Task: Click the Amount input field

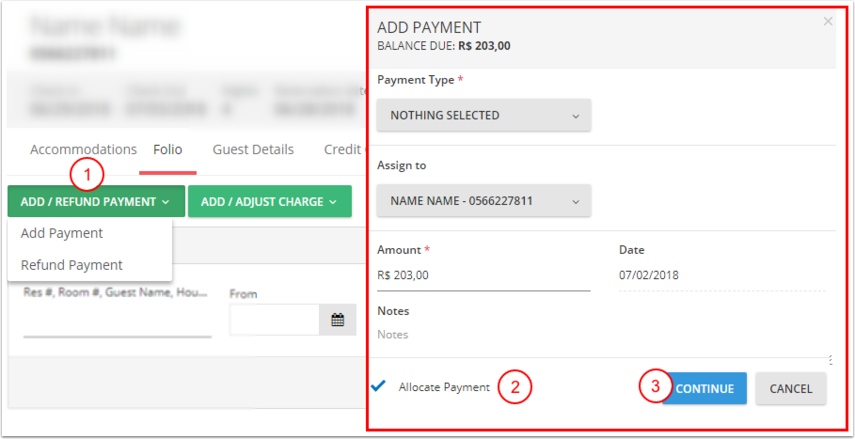Action: (x=483, y=275)
